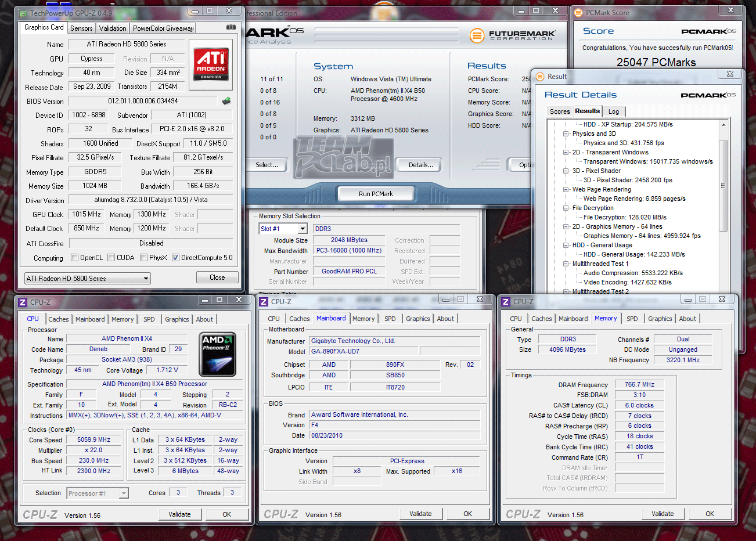
Task: Click the Futuremark Corporation logo
Action: (x=513, y=35)
